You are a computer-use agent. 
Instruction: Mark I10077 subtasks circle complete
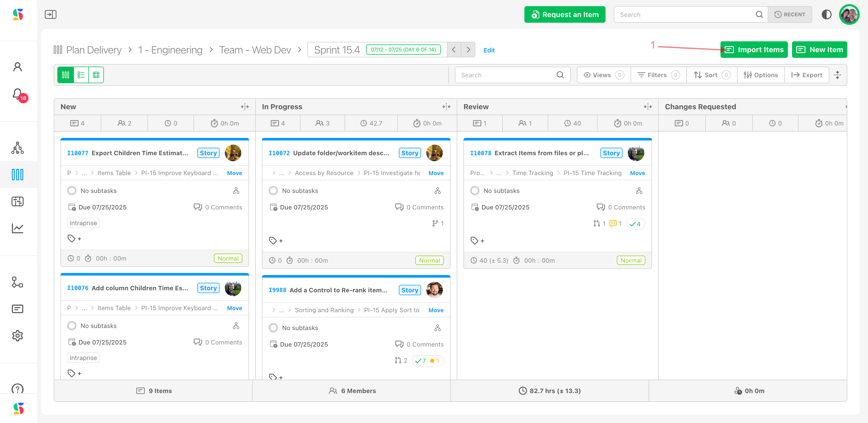click(72, 191)
